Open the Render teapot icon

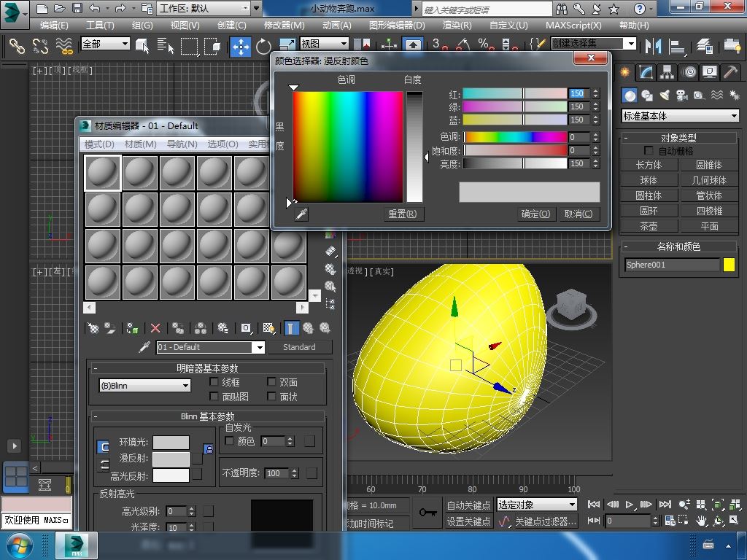[732, 46]
